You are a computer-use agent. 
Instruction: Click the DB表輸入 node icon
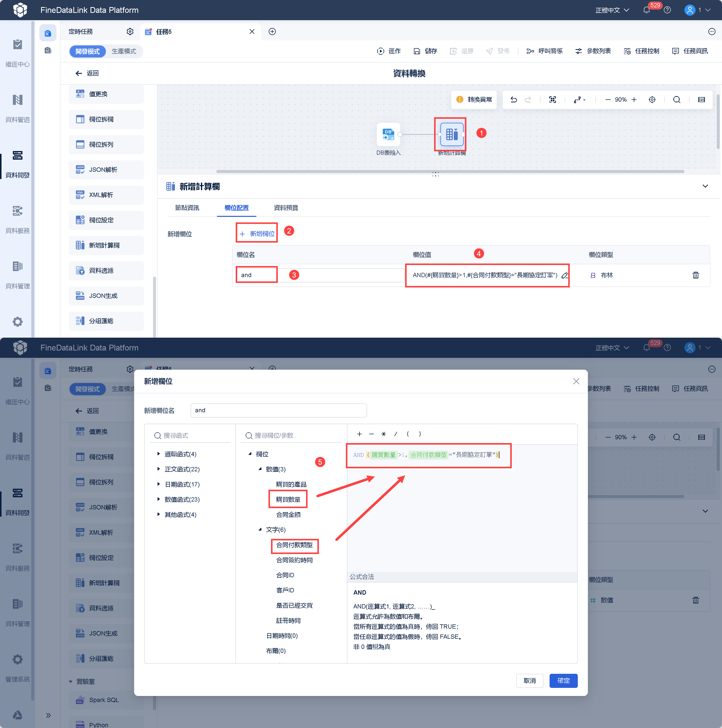pos(388,134)
